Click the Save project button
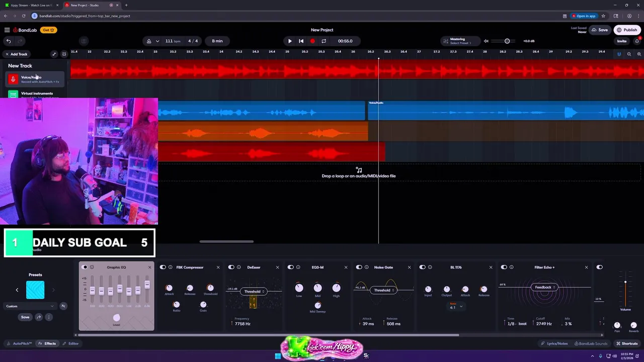 click(600, 30)
